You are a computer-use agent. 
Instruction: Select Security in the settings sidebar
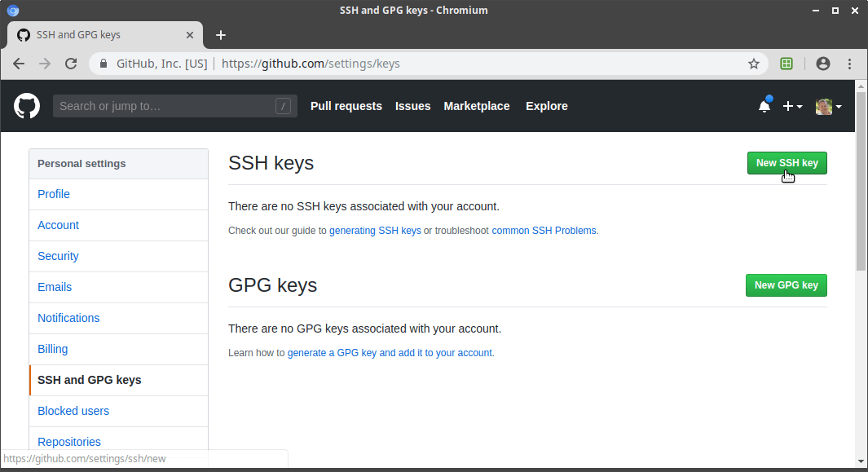tap(58, 256)
